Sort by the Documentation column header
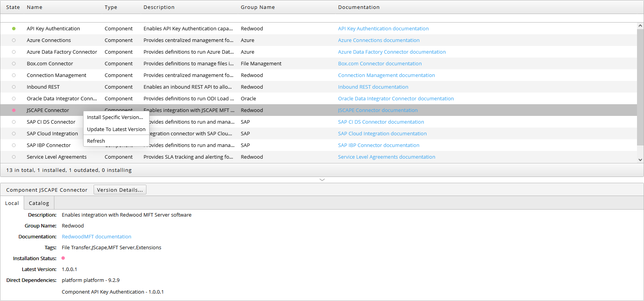 point(359,7)
